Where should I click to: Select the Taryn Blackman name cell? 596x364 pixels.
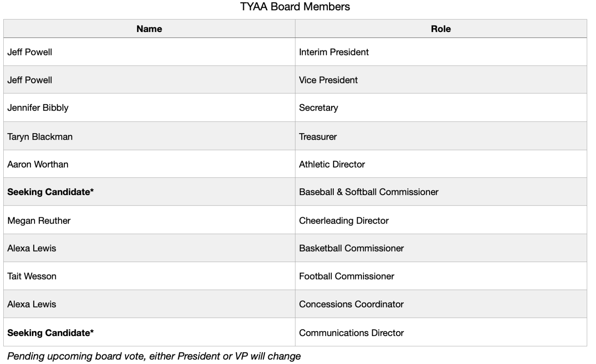pyautogui.click(x=40, y=137)
